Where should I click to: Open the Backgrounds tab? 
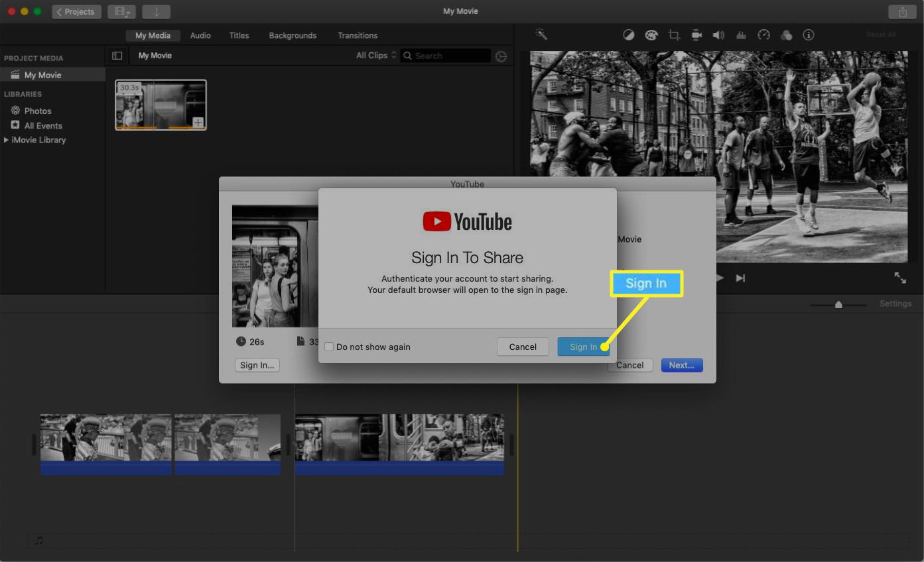point(293,36)
